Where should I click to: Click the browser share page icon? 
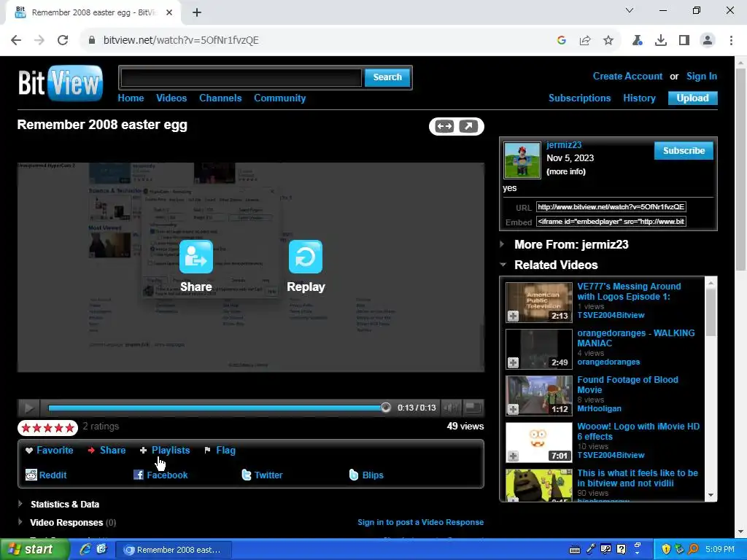(x=584, y=41)
